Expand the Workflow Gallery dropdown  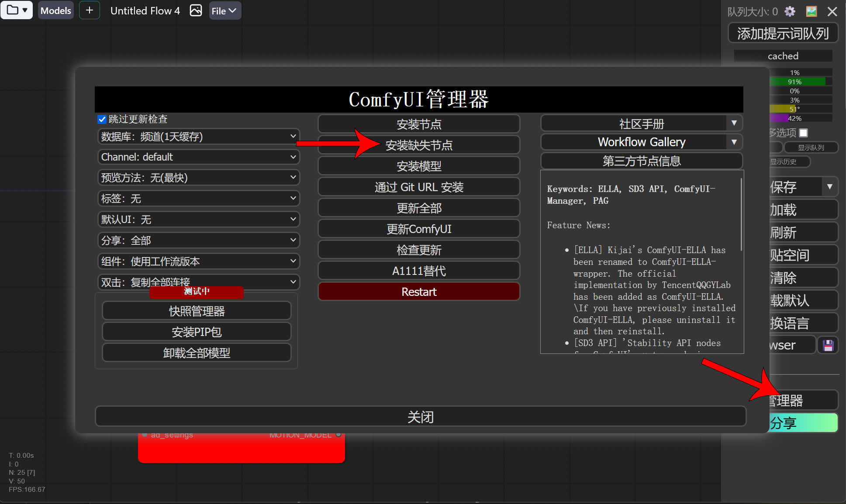tap(735, 142)
